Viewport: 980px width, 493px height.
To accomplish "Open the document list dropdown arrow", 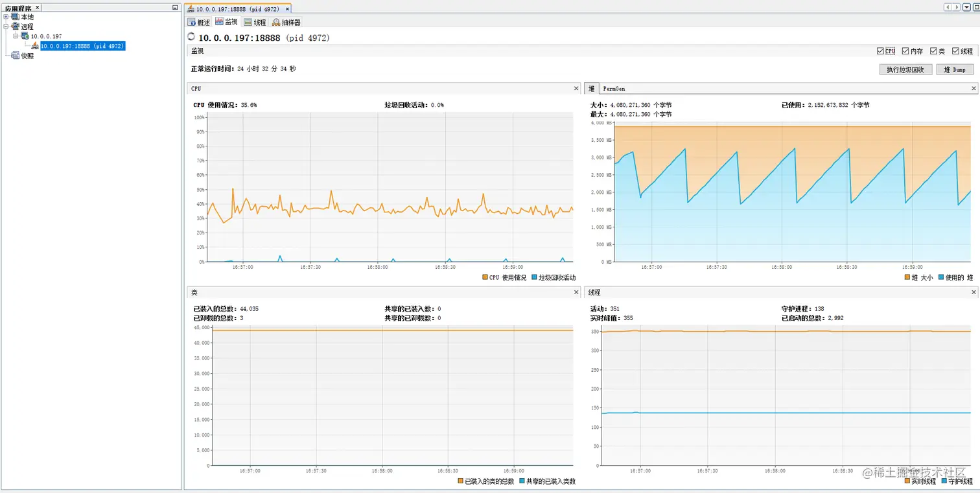I will (966, 7).
